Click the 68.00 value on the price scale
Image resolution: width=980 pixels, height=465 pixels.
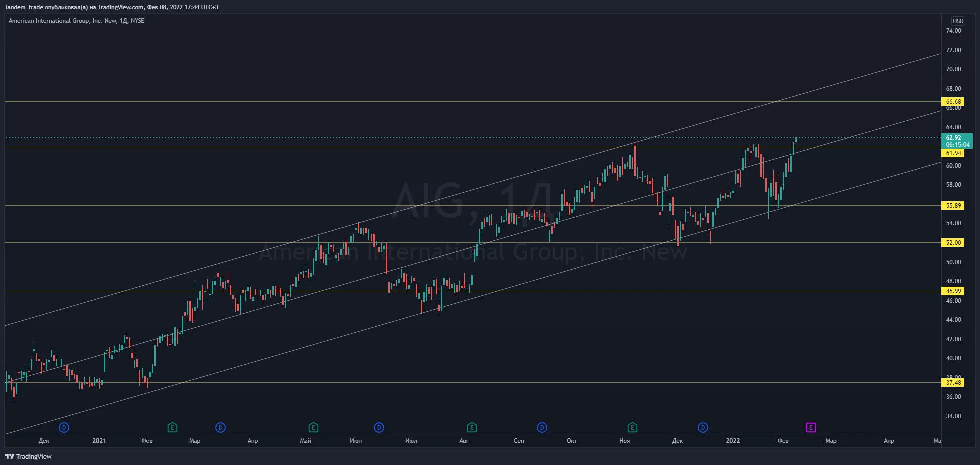click(953, 89)
